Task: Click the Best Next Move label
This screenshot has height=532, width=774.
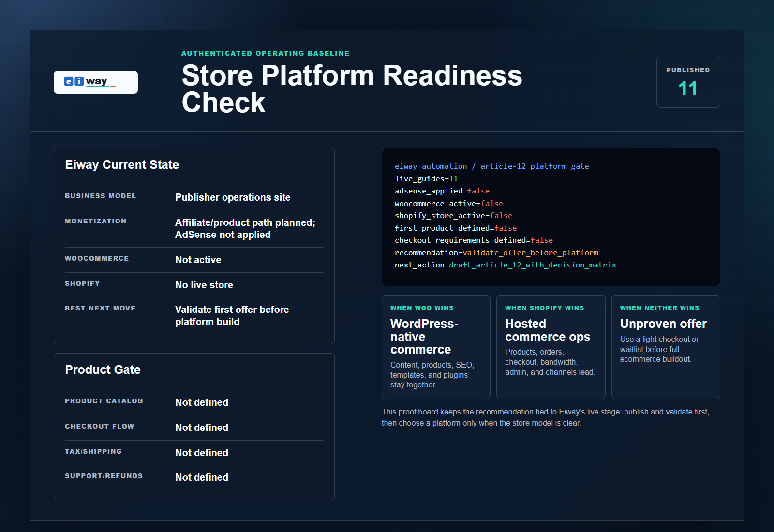Action: tap(100, 308)
